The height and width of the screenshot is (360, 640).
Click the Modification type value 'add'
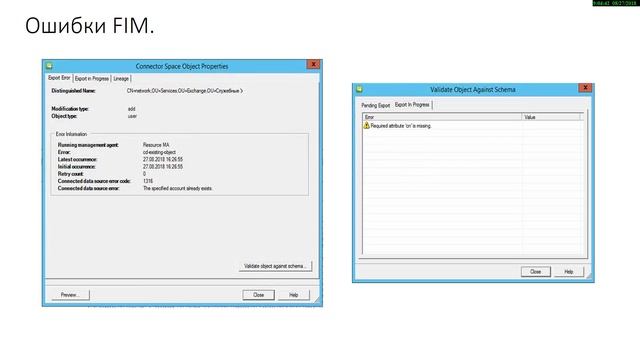(x=131, y=109)
